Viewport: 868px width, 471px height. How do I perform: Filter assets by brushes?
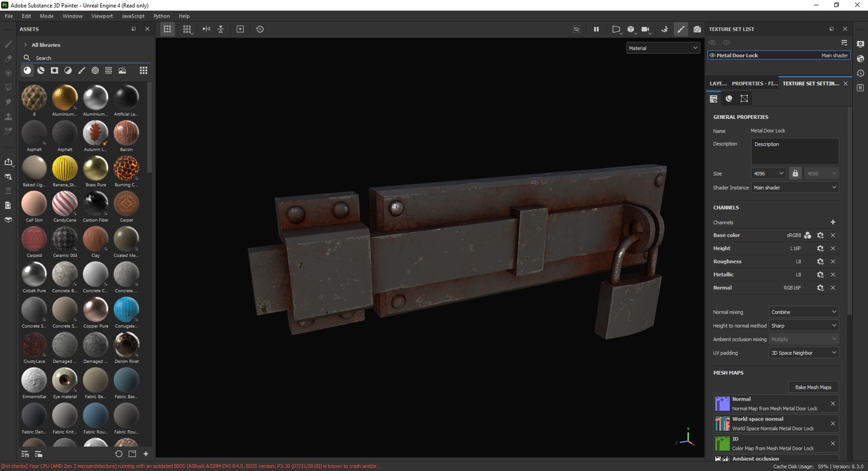[x=82, y=71]
